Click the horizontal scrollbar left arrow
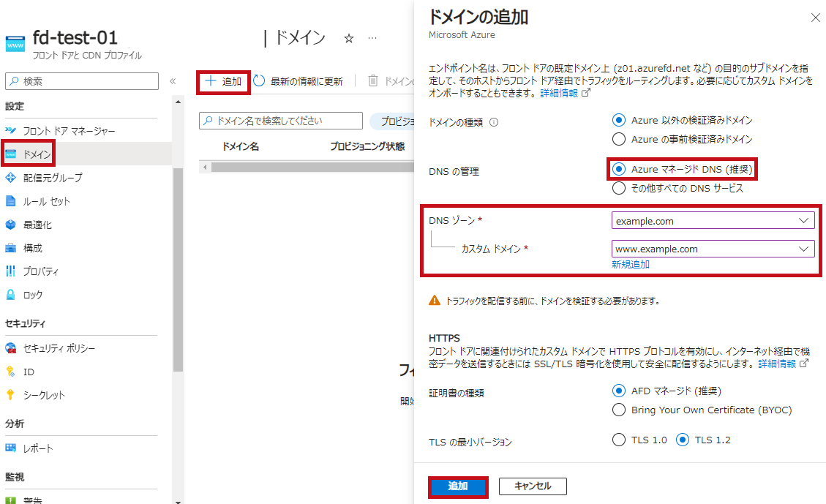 (x=205, y=167)
